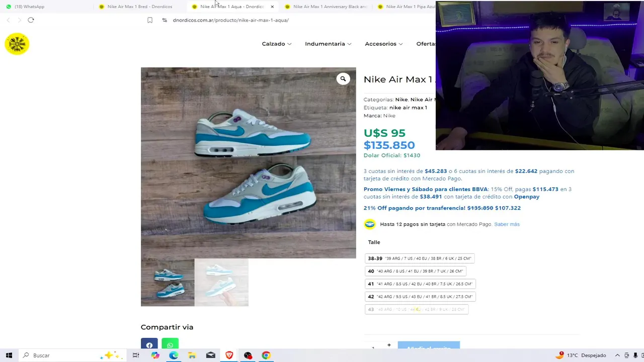
Task: Click the Nike Air Max 1 product title
Action: pyautogui.click(x=399, y=79)
